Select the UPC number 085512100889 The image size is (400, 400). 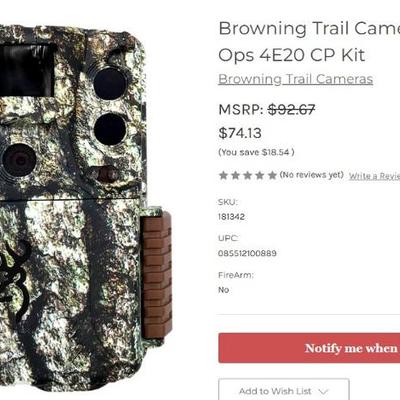coord(247,253)
